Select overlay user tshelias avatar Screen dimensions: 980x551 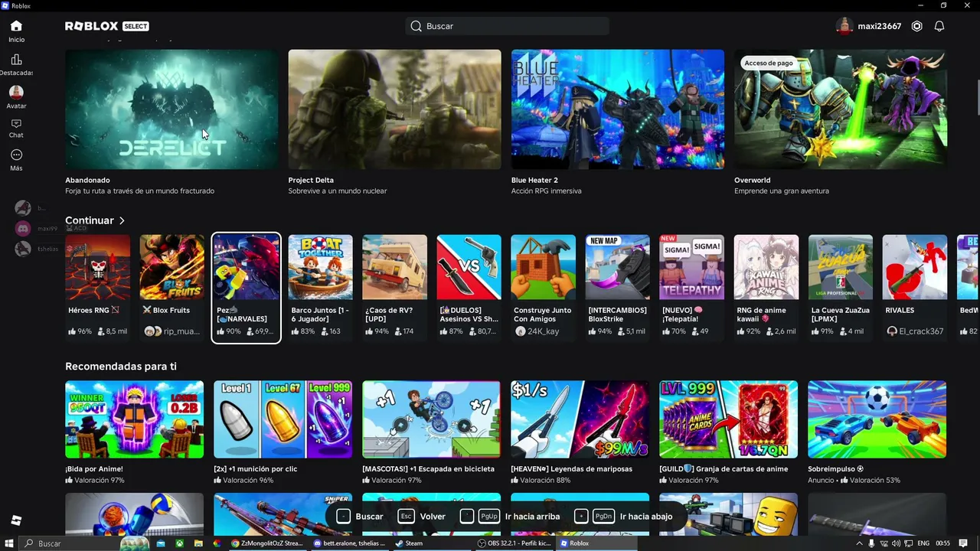point(23,249)
